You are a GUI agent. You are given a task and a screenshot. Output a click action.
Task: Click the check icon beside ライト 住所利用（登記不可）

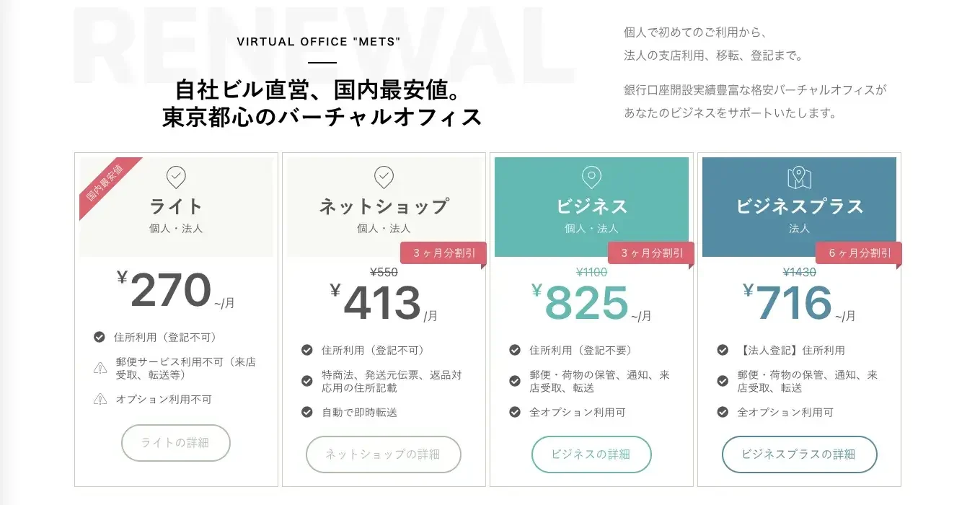click(100, 337)
